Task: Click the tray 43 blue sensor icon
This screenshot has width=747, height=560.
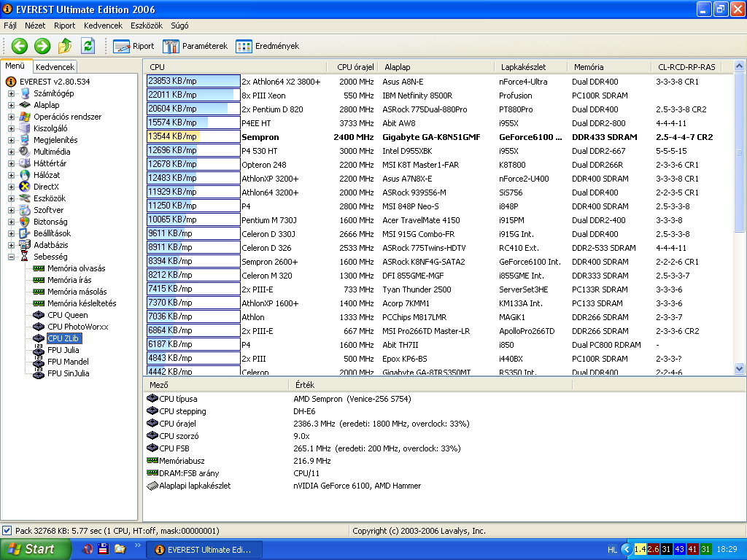Action: pos(679,550)
